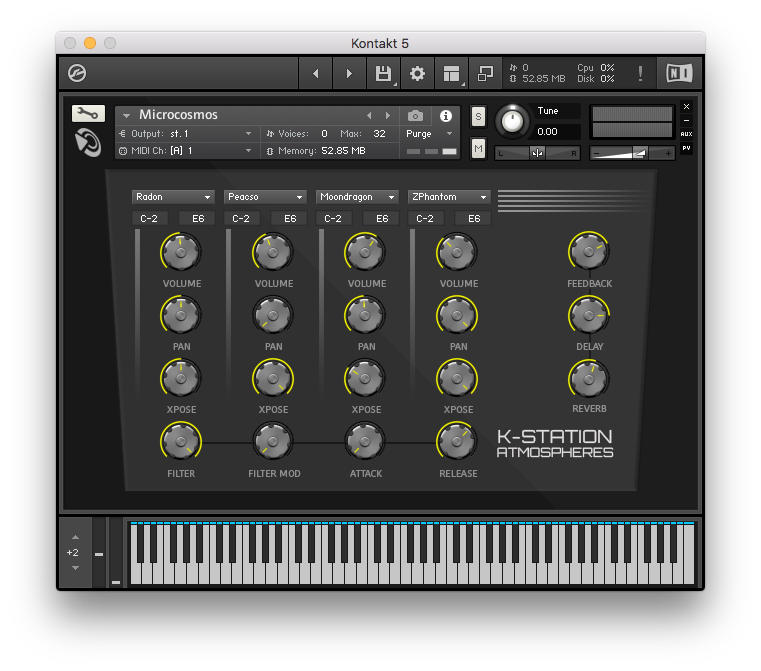Open the options gear icon
Image resolution: width=761 pixels, height=671 pixels.
417,73
